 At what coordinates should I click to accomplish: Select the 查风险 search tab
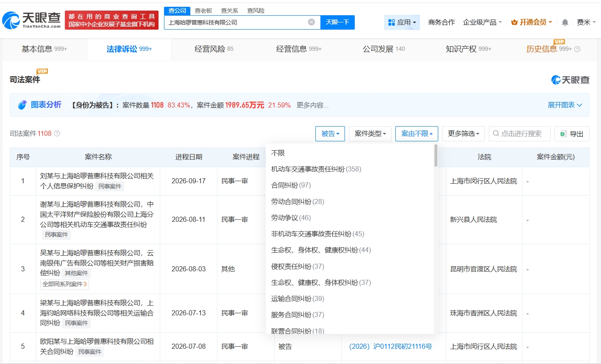[256, 11]
